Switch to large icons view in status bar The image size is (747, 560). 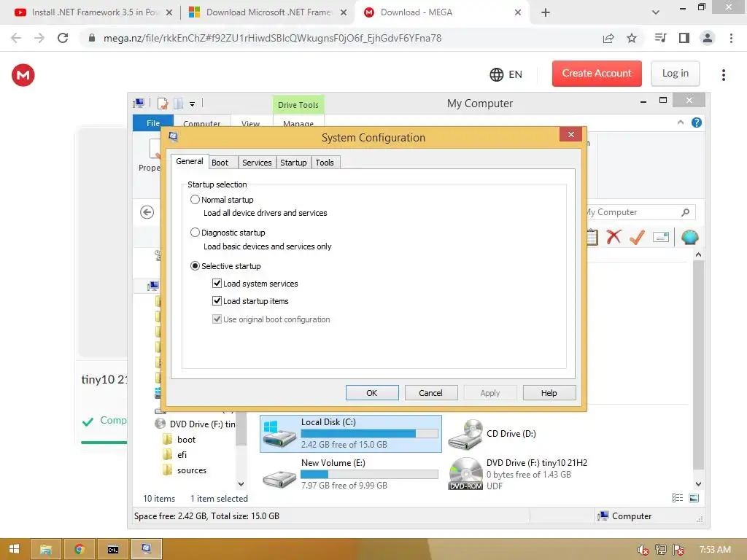(694, 497)
